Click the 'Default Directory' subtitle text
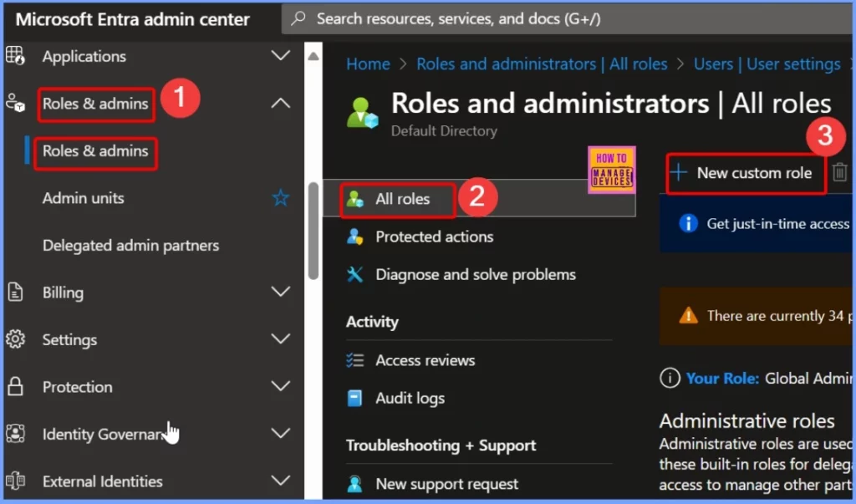Viewport: 856px width, 504px height. click(x=444, y=131)
